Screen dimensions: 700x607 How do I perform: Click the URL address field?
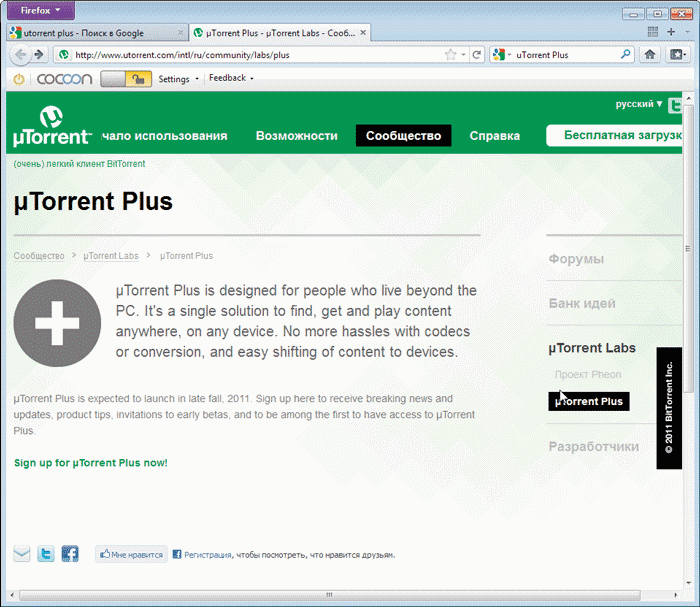coord(258,55)
